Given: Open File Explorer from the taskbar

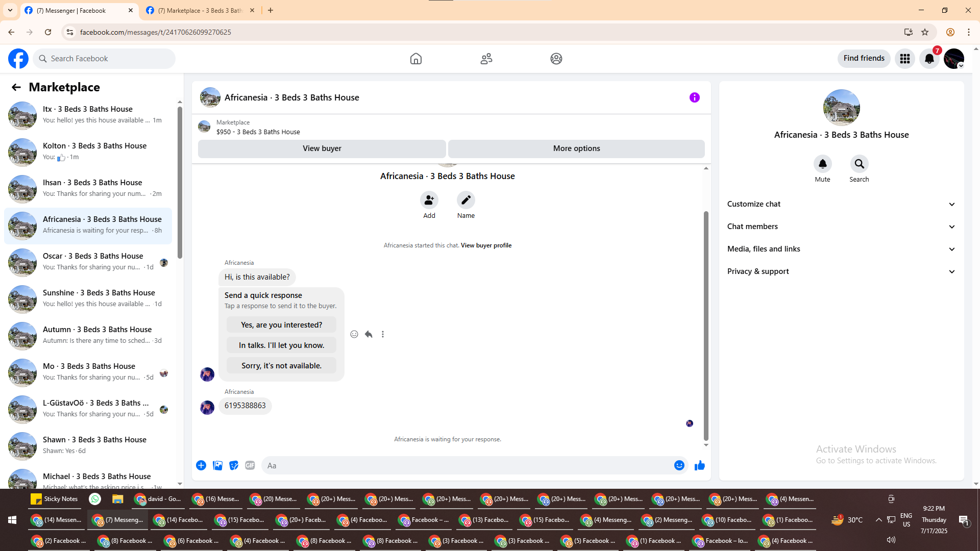Looking at the screenshot, I should pyautogui.click(x=118, y=499).
